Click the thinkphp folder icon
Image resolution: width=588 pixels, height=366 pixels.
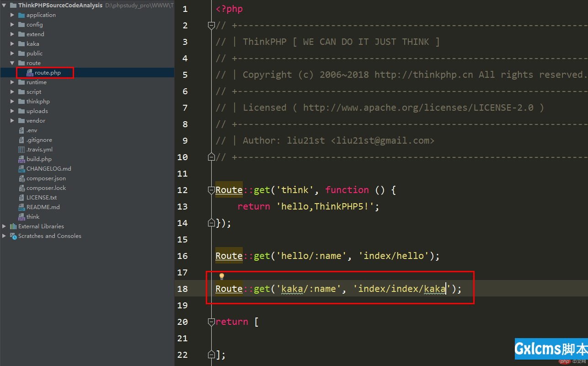tap(21, 102)
